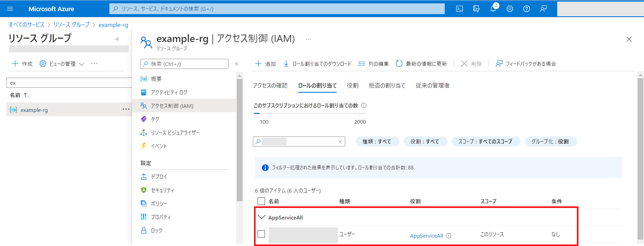This screenshot has width=644, height=246.
Task: Open リソース ビジュアライザー
Action: (x=175, y=133)
